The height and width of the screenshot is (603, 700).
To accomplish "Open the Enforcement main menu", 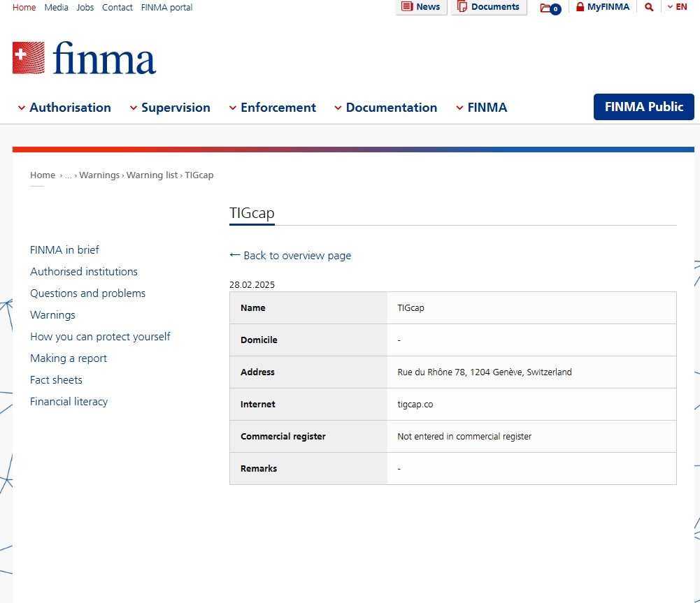I will point(278,108).
